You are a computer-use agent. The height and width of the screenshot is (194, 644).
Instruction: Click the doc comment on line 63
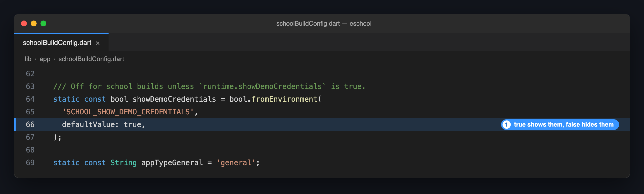point(209,86)
